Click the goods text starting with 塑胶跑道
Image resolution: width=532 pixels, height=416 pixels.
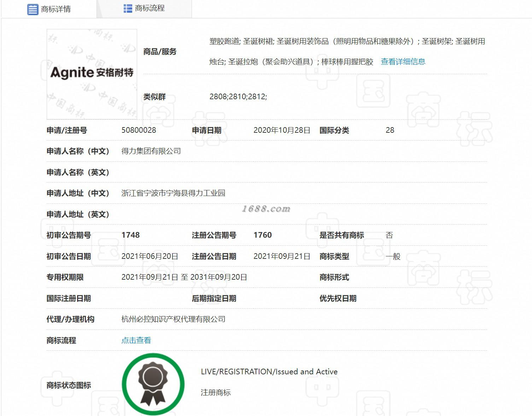click(347, 52)
